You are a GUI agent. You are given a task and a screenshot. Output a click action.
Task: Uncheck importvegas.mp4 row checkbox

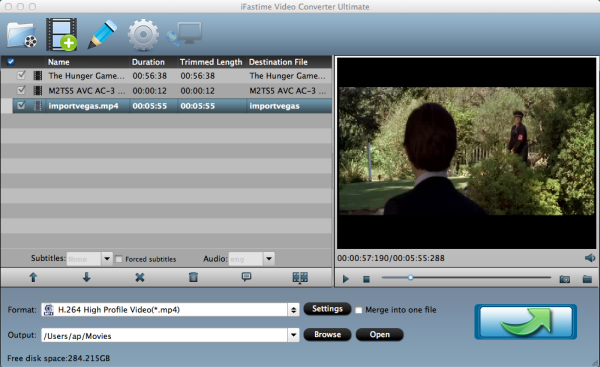pos(21,105)
